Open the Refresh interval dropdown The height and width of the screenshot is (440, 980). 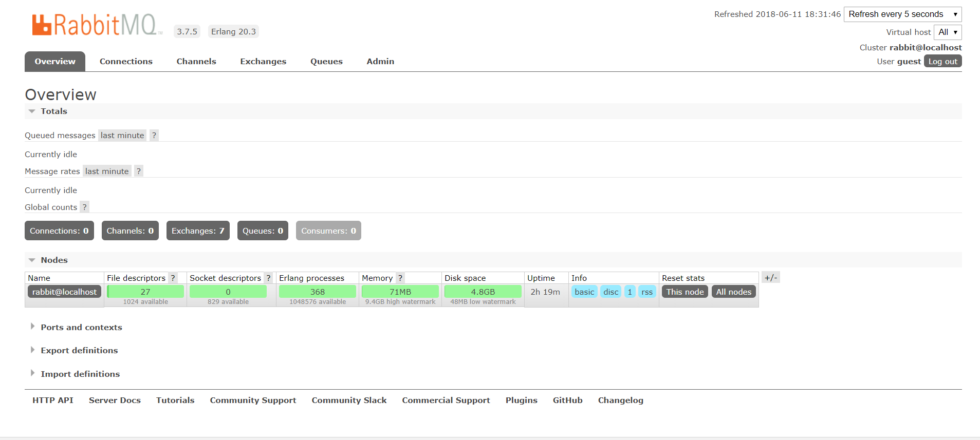click(x=902, y=14)
